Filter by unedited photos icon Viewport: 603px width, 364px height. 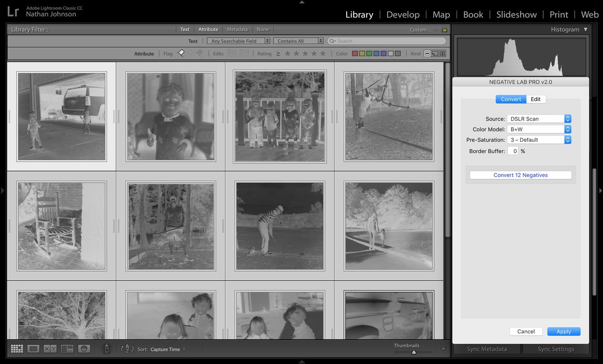click(x=244, y=53)
